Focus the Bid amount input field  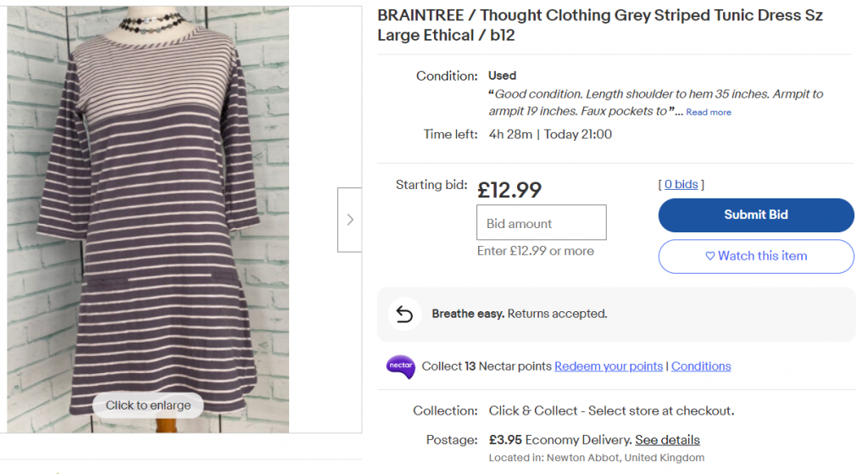tap(542, 223)
